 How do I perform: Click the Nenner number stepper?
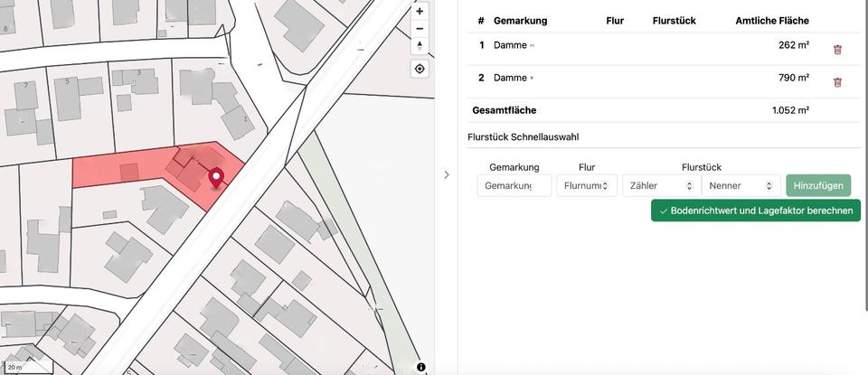pyautogui.click(x=740, y=186)
